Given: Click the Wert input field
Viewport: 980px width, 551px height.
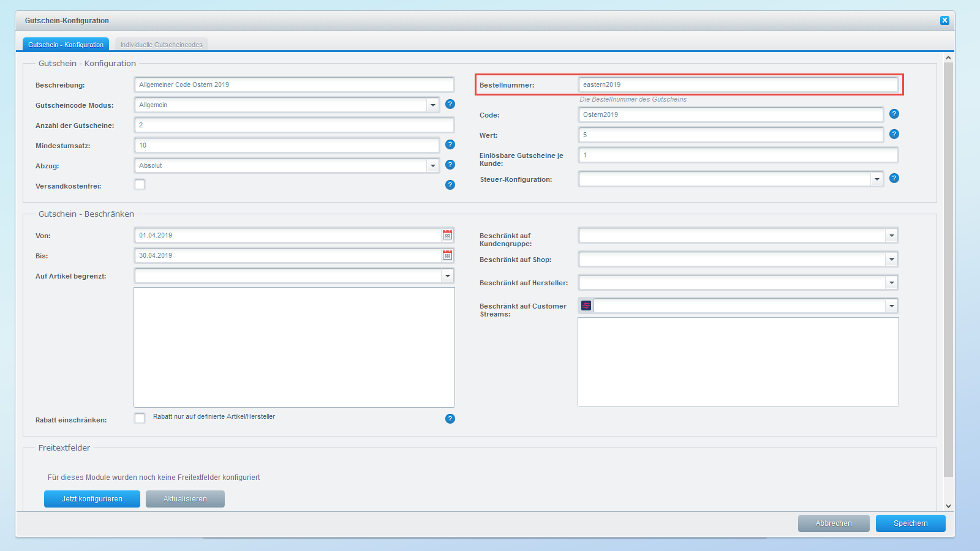Looking at the screenshot, I should (x=731, y=135).
